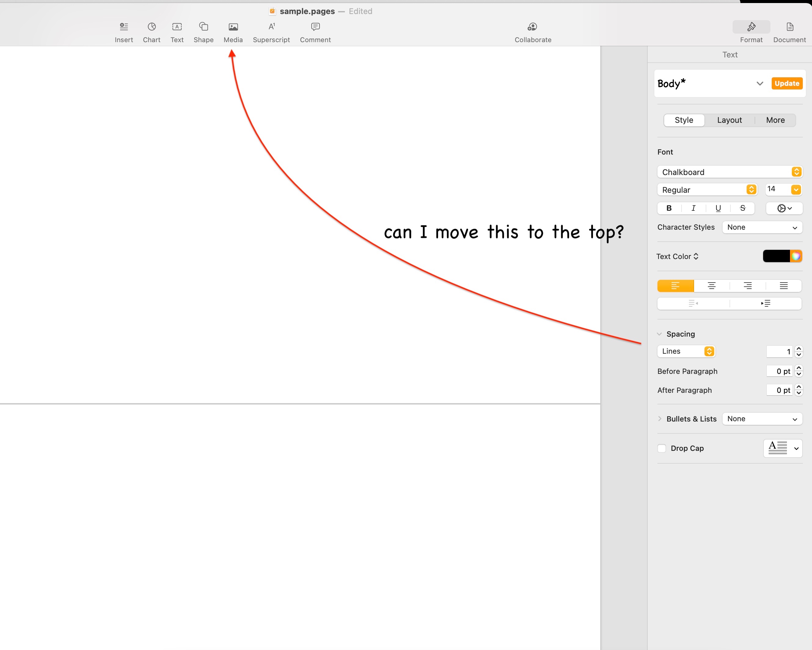This screenshot has height=650, width=812.
Task: Open the Chalkboard font family dropdown
Action: [x=730, y=172]
